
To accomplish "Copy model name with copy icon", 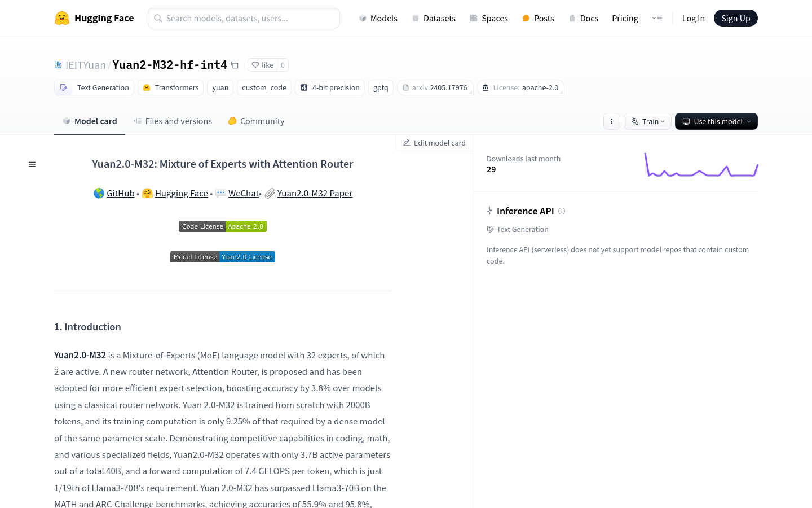I will (235, 65).
